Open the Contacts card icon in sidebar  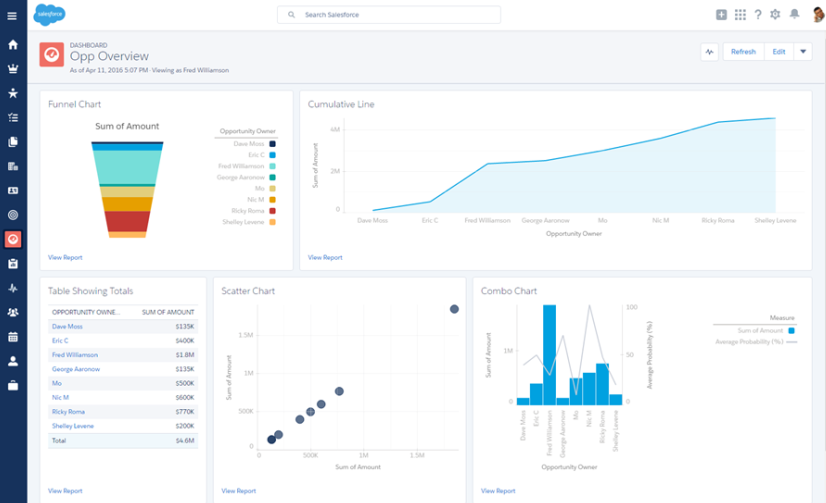pos(13,190)
